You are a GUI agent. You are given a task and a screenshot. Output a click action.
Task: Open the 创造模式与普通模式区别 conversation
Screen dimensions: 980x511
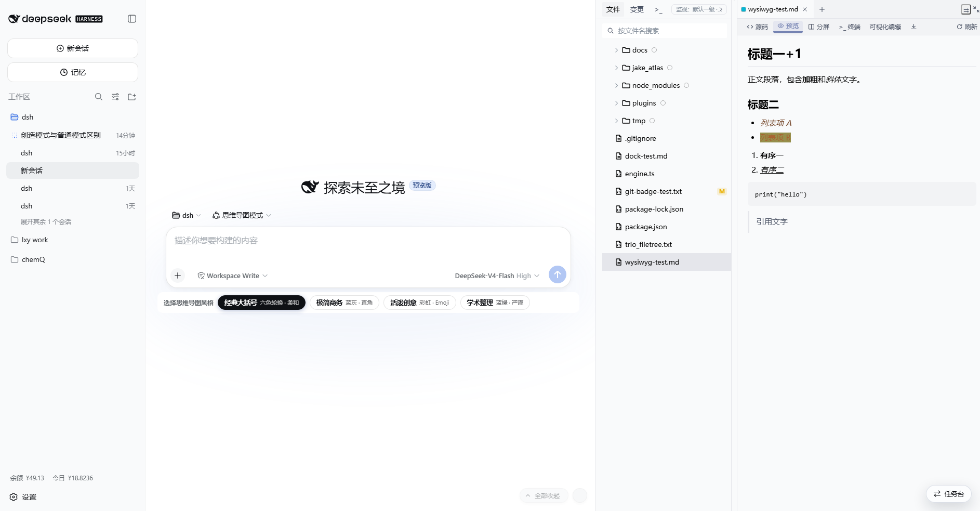point(73,135)
